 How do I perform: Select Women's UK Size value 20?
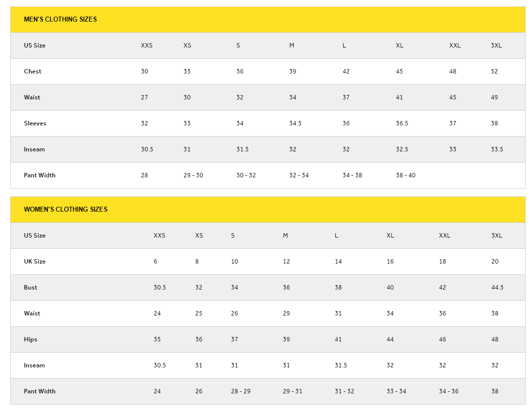tap(495, 262)
